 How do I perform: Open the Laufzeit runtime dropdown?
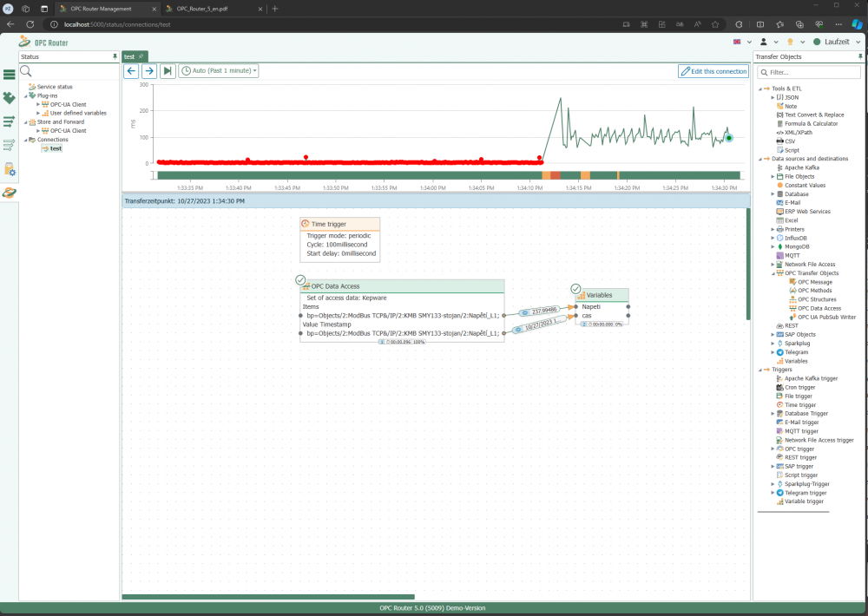click(x=837, y=42)
